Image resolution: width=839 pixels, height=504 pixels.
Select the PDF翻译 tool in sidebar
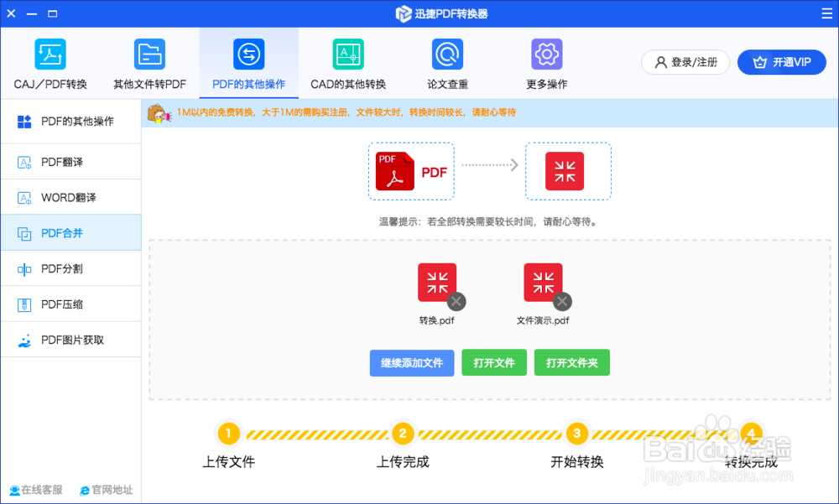50,161
